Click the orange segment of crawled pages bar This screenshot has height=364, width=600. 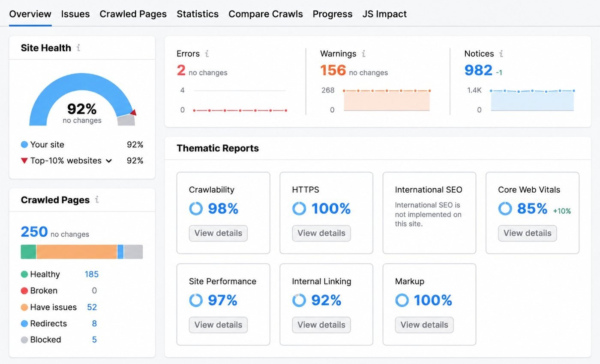click(77, 252)
